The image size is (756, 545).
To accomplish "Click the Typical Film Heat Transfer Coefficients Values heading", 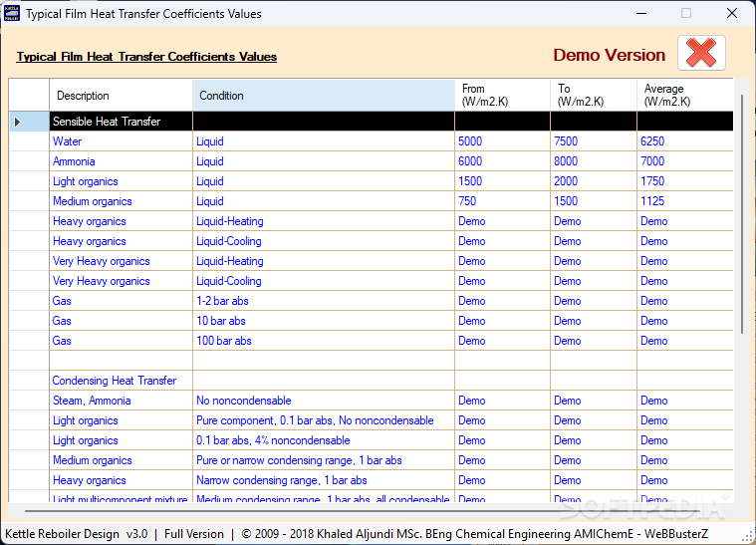I will pos(146,57).
